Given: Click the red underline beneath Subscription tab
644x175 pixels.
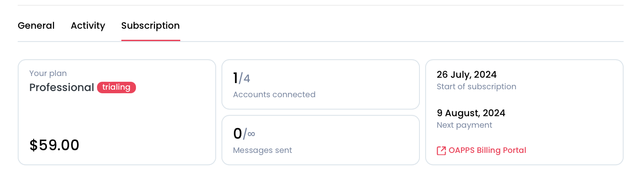Looking at the screenshot, I should (151, 40).
